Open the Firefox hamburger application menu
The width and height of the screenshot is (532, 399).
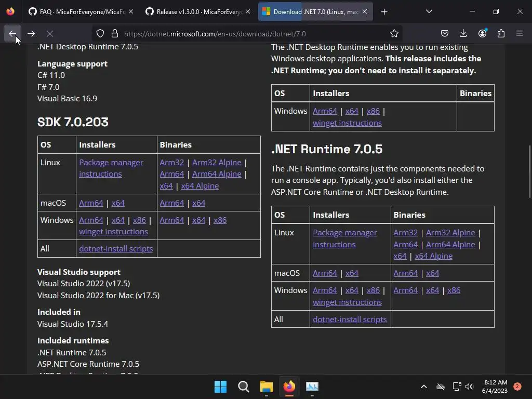520,34
